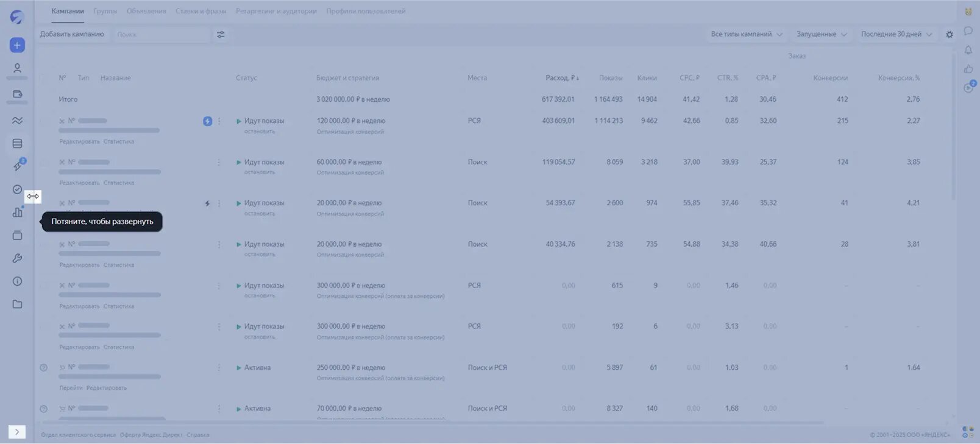Click остановить under the 60 000,00 campaign status
This screenshot has height=444, width=980.
click(260, 172)
